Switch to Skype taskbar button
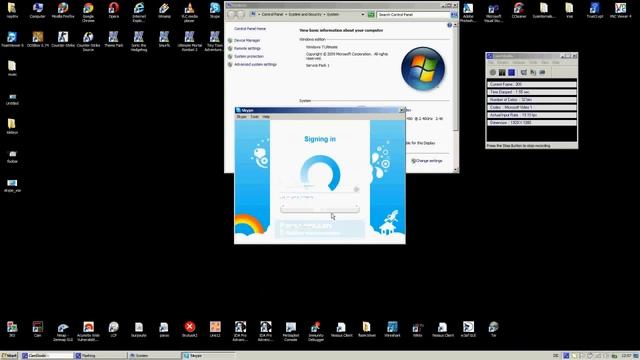 pyautogui.click(x=207, y=356)
